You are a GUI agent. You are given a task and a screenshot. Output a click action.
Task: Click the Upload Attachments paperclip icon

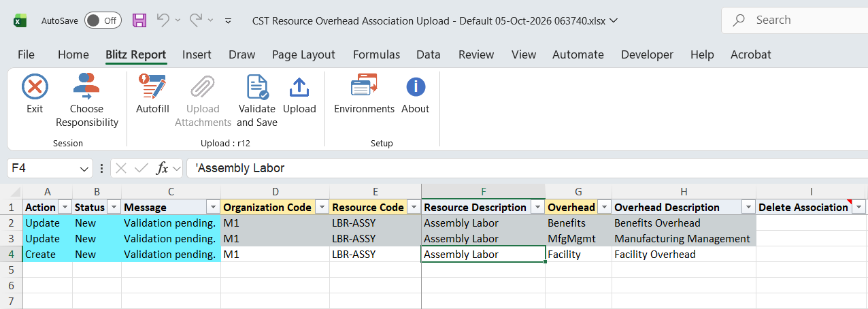click(x=203, y=87)
